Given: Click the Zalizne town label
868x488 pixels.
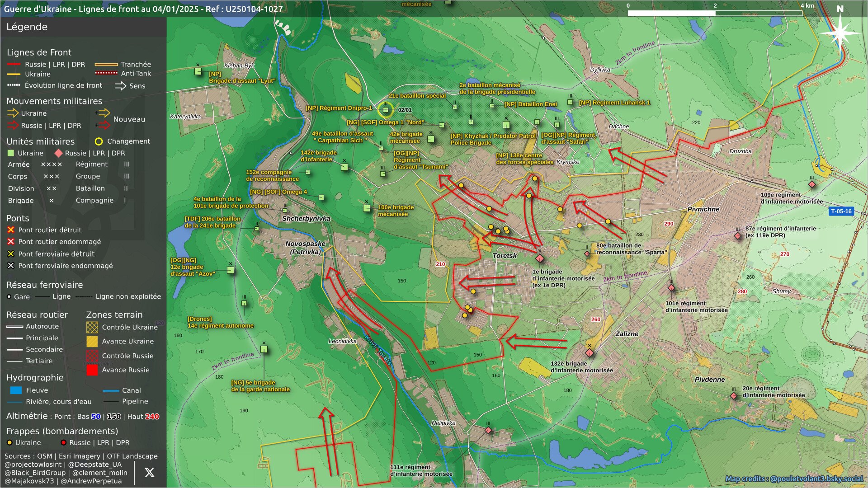Looking at the screenshot, I should [627, 334].
